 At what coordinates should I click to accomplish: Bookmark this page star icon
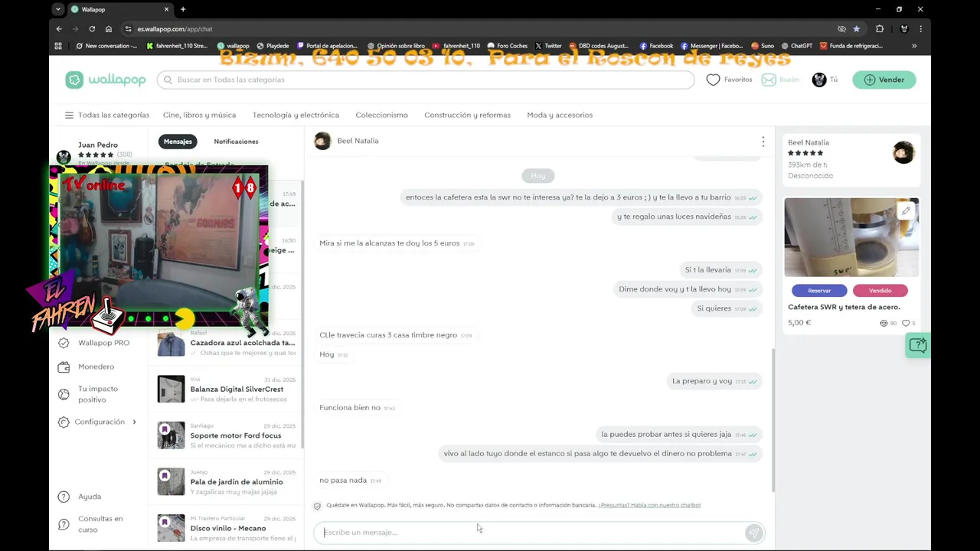click(857, 29)
